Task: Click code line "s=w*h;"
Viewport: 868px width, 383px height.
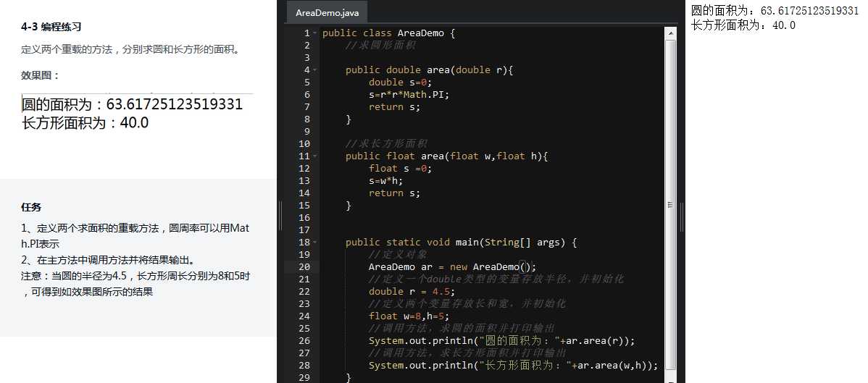Action: point(386,181)
